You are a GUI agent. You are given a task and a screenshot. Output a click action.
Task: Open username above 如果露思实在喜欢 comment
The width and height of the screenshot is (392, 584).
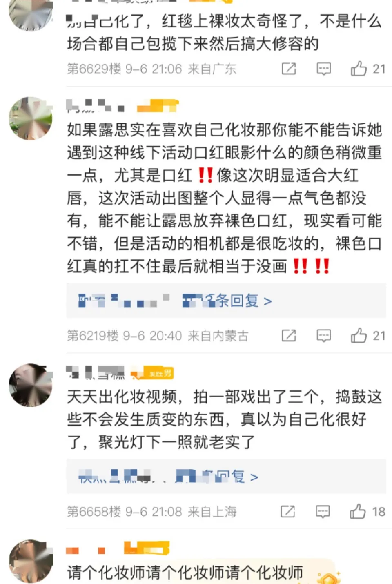pyautogui.click(x=96, y=106)
